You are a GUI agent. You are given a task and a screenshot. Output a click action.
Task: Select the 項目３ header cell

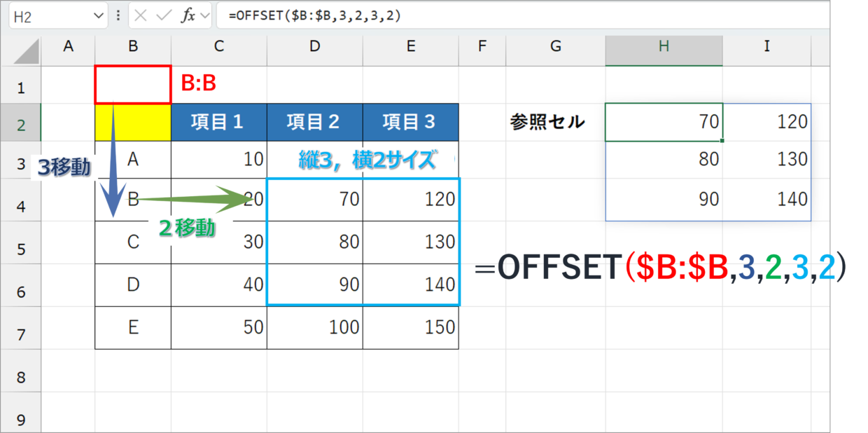tap(411, 123)
